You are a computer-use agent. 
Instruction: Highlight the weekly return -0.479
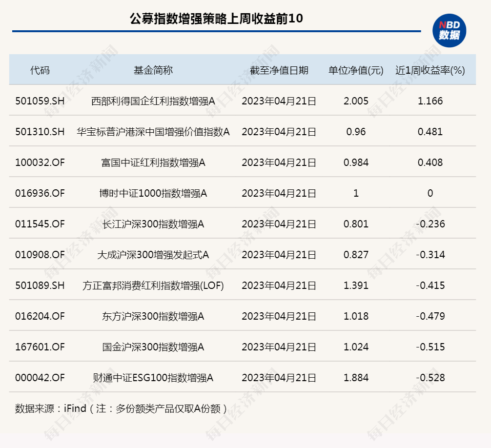pyautogui.click(x=430, y=316)
